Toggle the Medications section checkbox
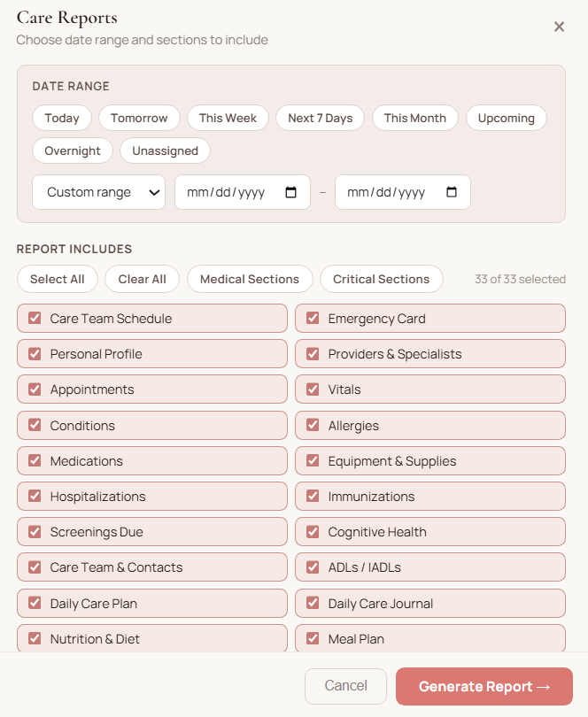 coord(35,460)
